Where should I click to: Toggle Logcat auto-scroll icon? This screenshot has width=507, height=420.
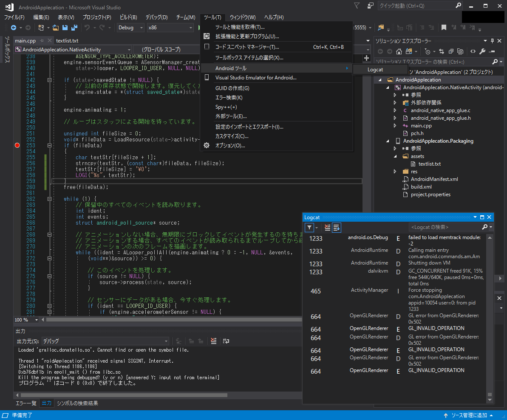(336, 228)
